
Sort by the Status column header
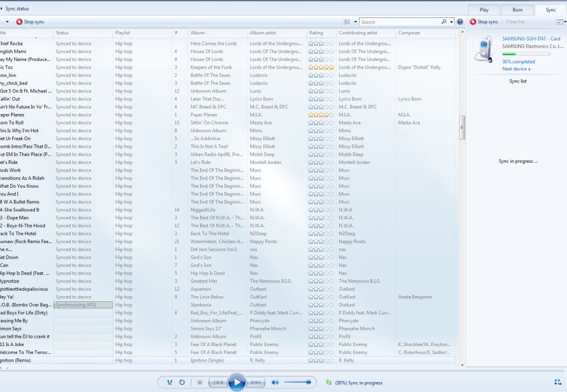[83, 33]
